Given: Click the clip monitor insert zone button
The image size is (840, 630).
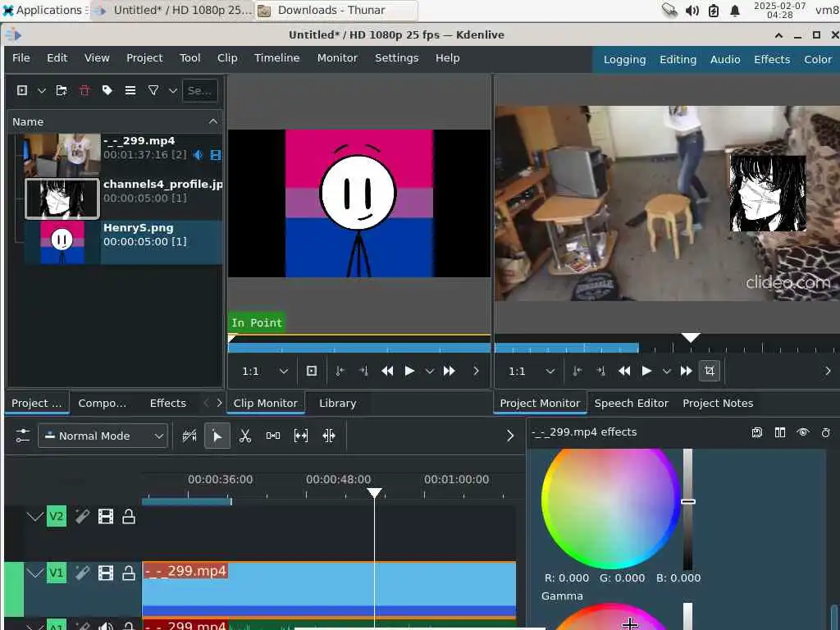Looking at the screenshot, I should pos(311,371).
